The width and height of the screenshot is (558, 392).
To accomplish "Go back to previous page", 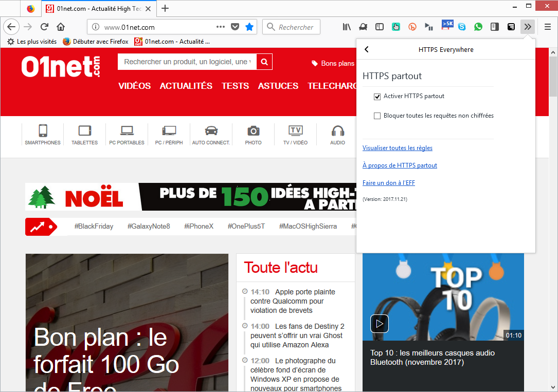I will 11,27.
